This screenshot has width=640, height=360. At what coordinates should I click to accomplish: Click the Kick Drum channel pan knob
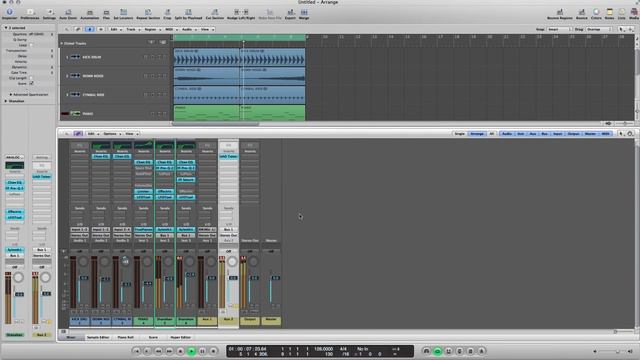pyautogui.click(x=83, y=262)
